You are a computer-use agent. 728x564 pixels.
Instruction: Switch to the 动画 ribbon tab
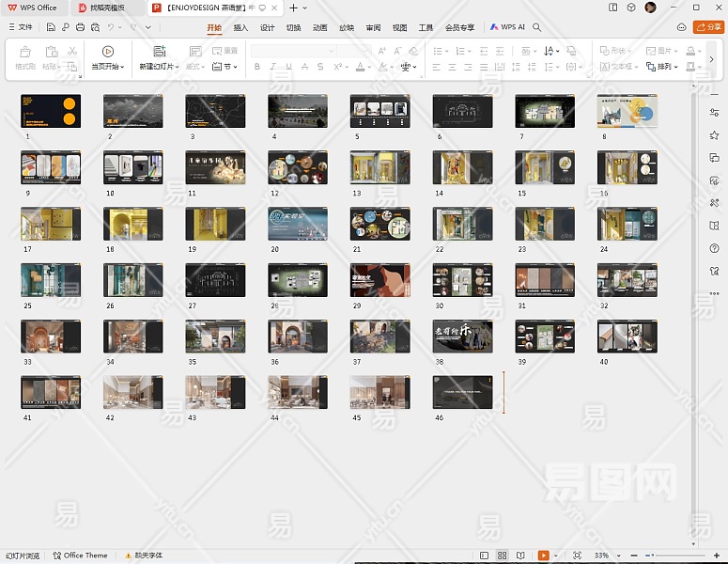click(x=320, y=28)
